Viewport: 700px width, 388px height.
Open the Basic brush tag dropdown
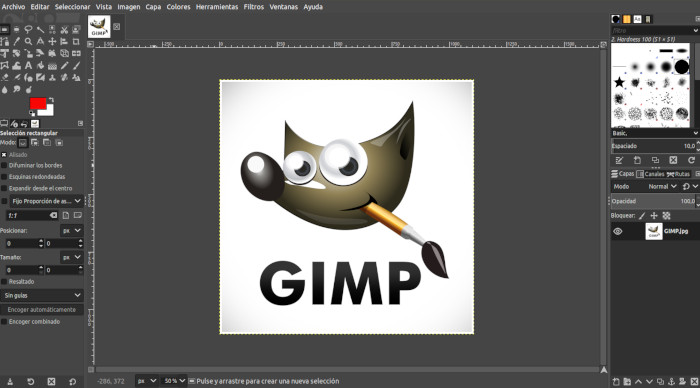[x=654, y=133]
